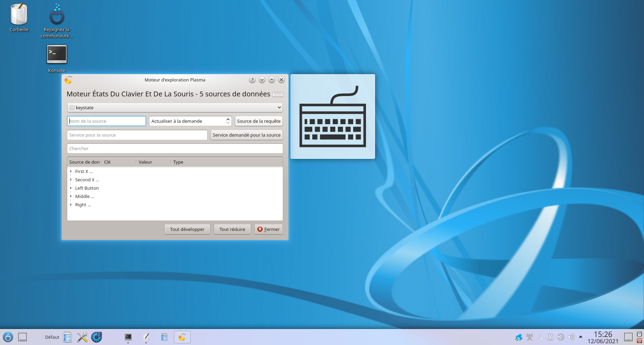Viewport: 644px width, 345px height.
Task: Click Tout développer button
Action: 187,229
